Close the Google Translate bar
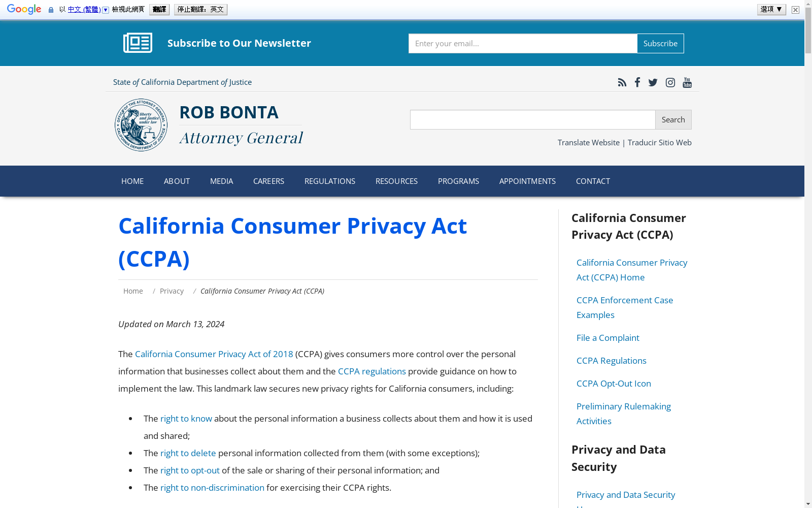812x508 pixels. [795, 10]
